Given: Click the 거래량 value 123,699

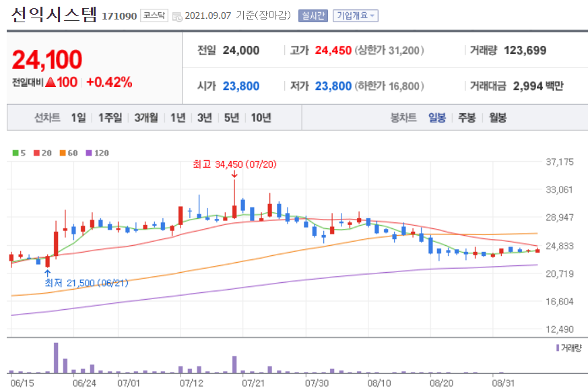Looking at the screenshot, I should (525, 51).
